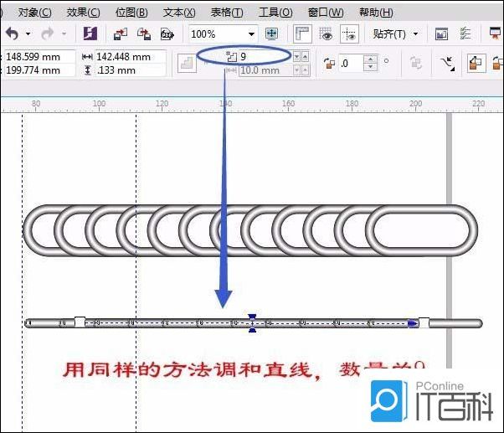This screenshot has width=504, height=433.
Task: Click the blend direction angle field .0
Action: tap(351, 63)
